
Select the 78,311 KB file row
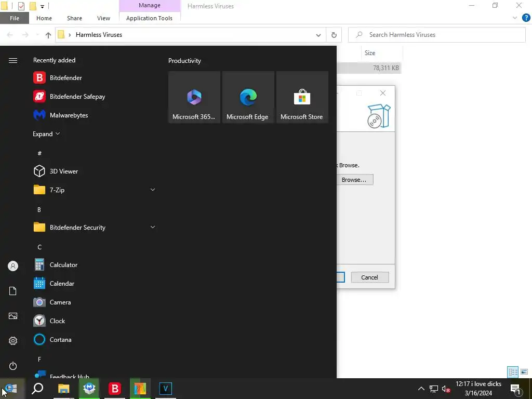tap(369, 68)
